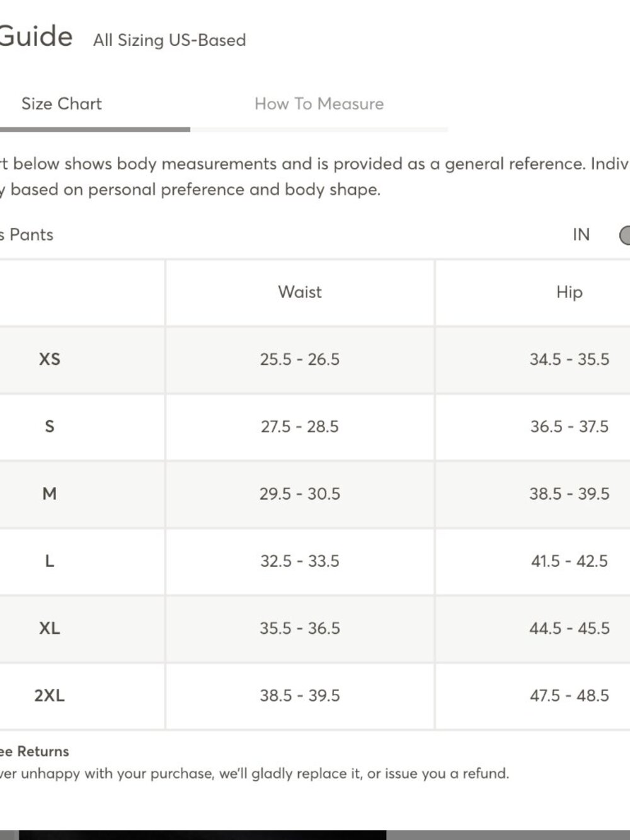Select the L size row label
This screenshot has height=840, width=630.
click(x=50, y=561)
